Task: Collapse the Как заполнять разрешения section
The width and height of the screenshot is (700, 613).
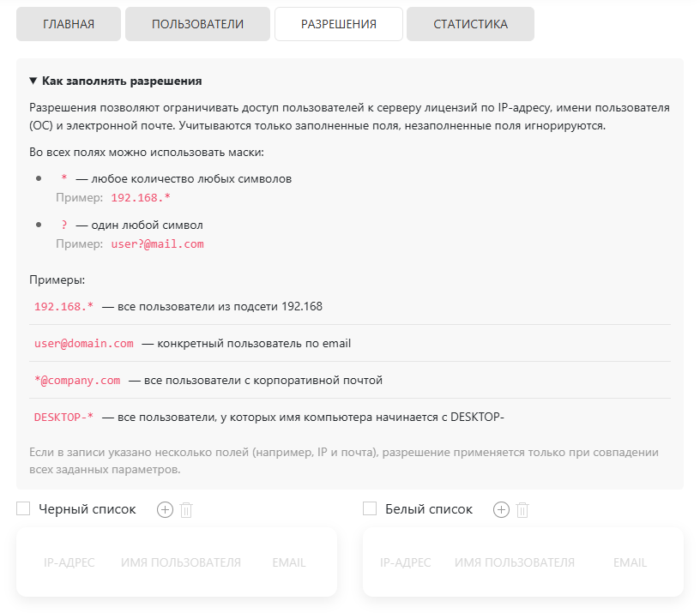Action: pyautogui.click(x=116, y=81)
